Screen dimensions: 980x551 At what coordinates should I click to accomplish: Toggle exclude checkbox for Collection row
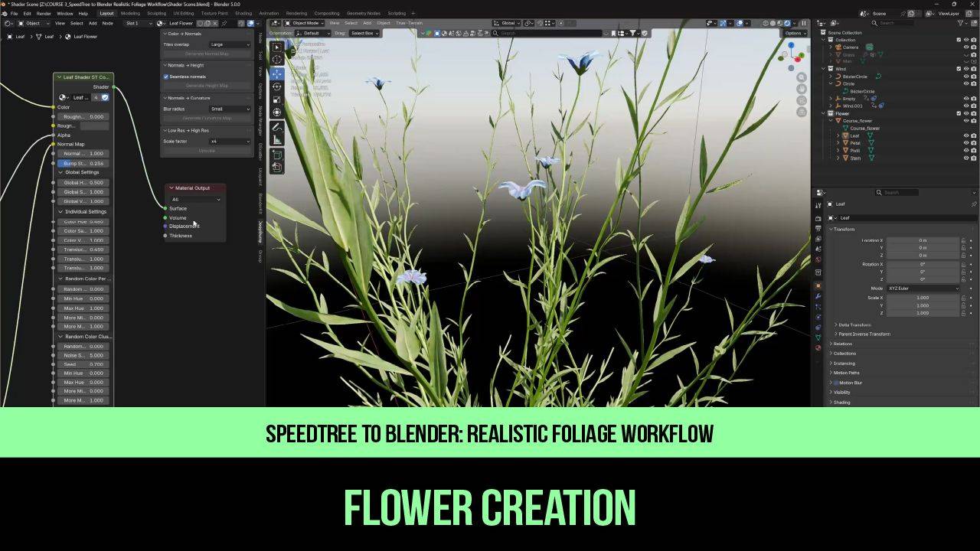(959, 40)
